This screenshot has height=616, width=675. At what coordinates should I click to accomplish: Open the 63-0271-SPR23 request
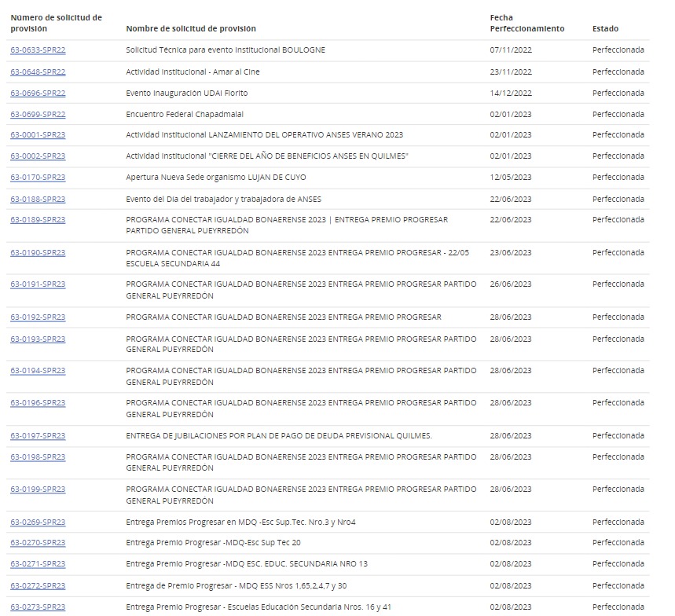pyautogui.click(x=38, y=564)
